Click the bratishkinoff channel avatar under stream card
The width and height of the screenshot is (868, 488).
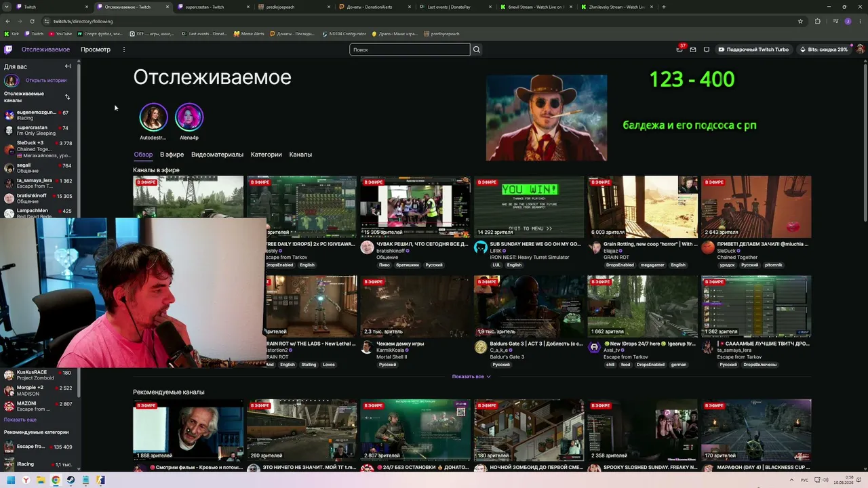367,247
